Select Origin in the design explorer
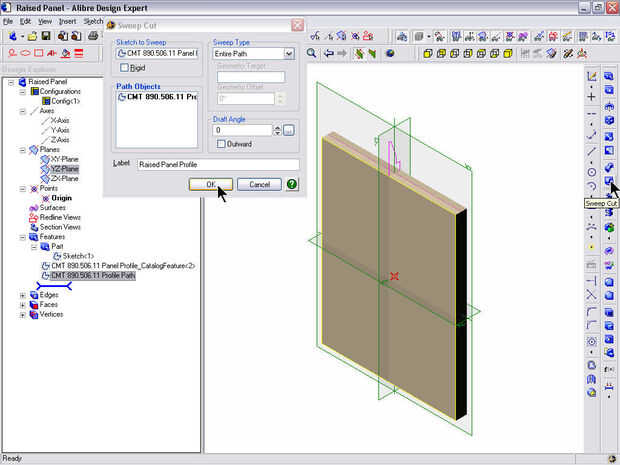The width and height of the screenshot is (620, 465). pos(61,198)
